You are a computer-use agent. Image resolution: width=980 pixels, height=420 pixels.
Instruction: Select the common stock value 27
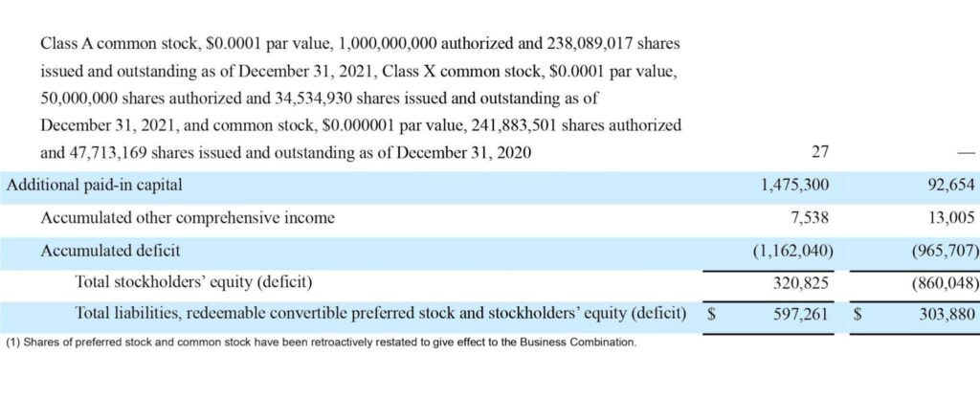(819, 153)
